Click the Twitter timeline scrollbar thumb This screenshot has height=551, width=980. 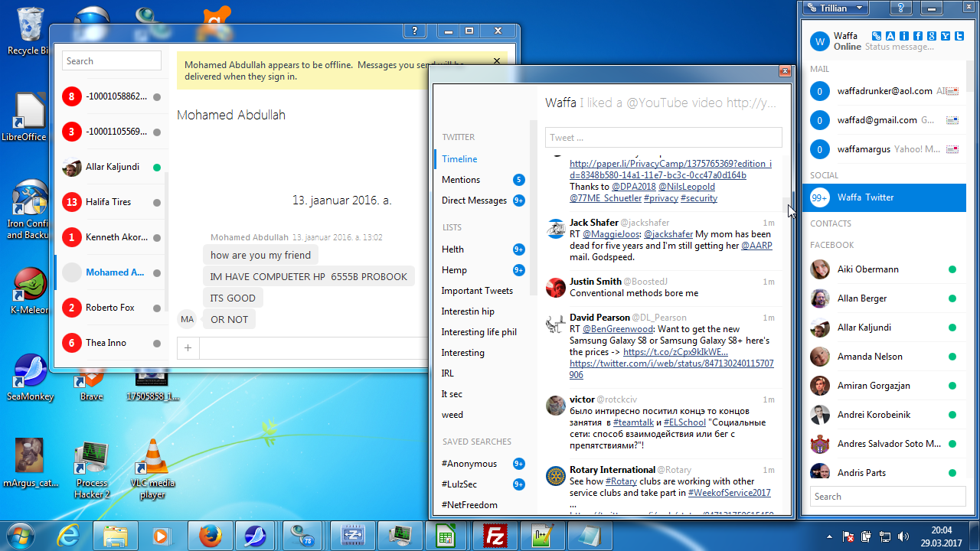786,206
